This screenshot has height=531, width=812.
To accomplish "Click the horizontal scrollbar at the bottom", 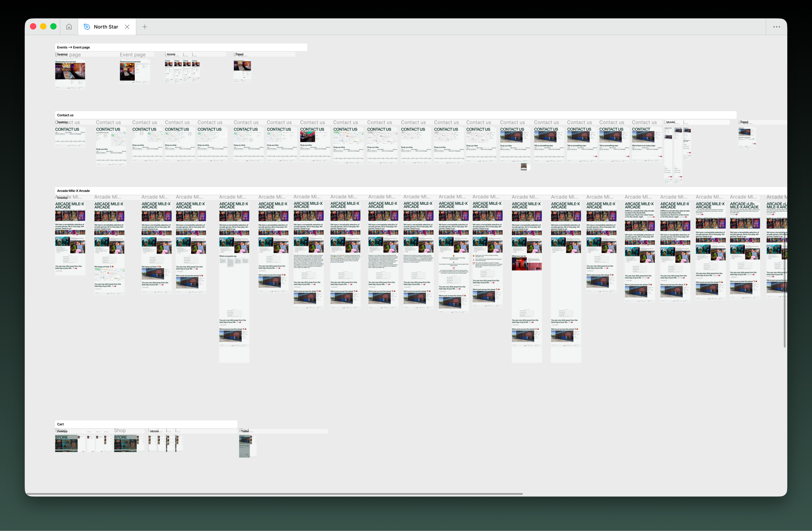I will point(273,494).
